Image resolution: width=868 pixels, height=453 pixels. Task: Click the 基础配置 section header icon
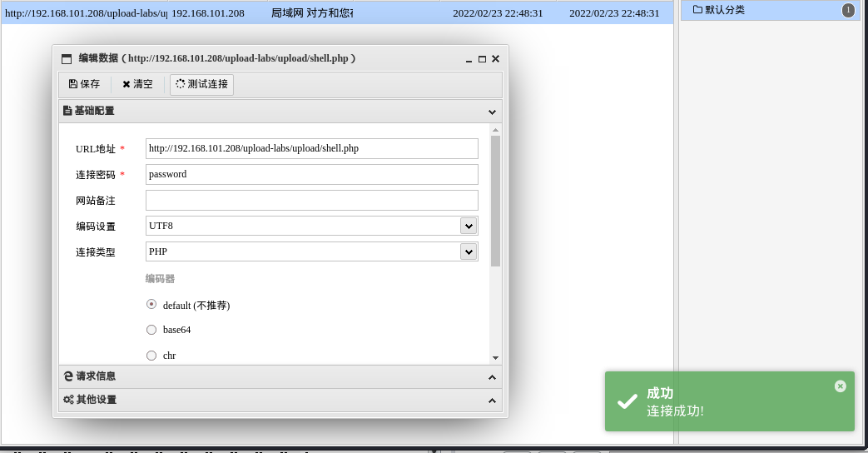pyautogui.click(x=67, y=111)
